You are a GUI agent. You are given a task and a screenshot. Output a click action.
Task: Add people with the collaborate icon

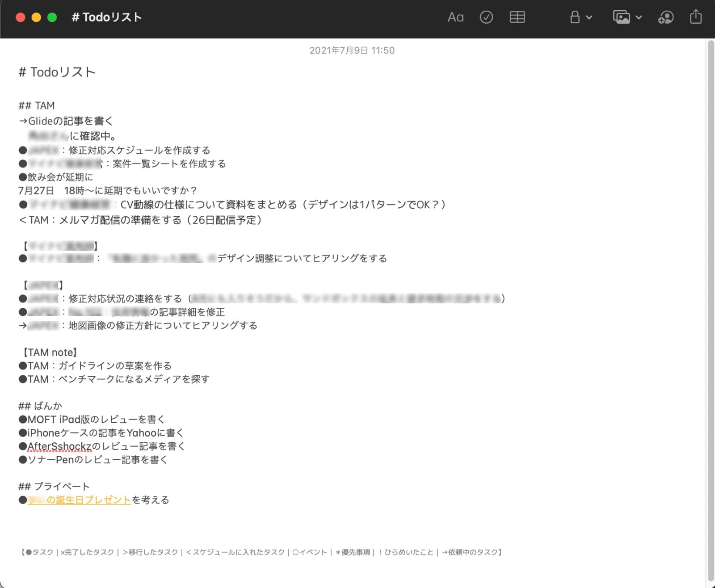point(666,17)
